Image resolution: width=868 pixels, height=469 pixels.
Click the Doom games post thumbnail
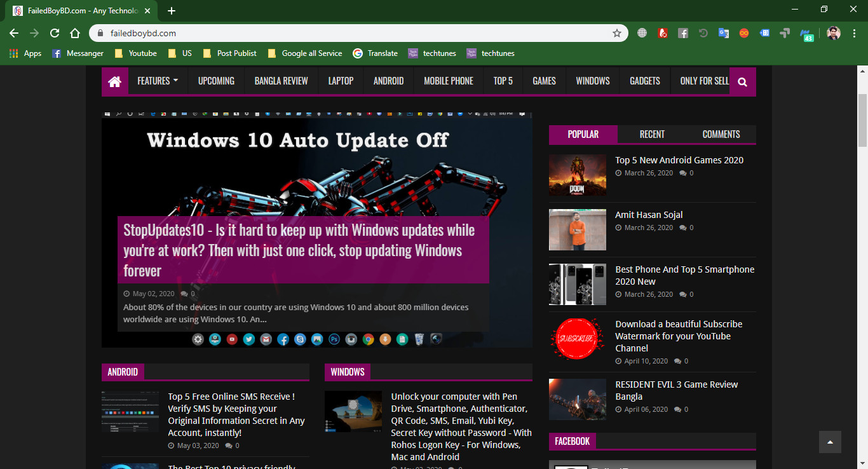578,175
